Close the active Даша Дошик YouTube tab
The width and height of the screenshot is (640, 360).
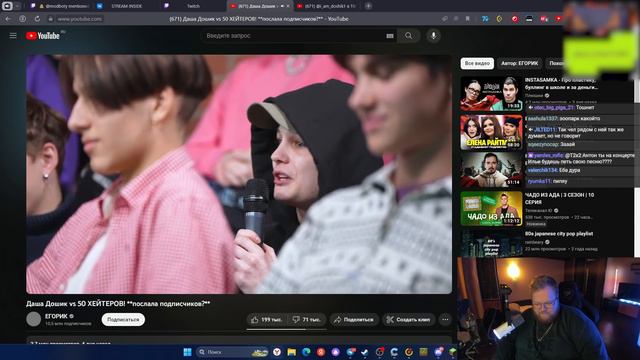coord(288,6)
